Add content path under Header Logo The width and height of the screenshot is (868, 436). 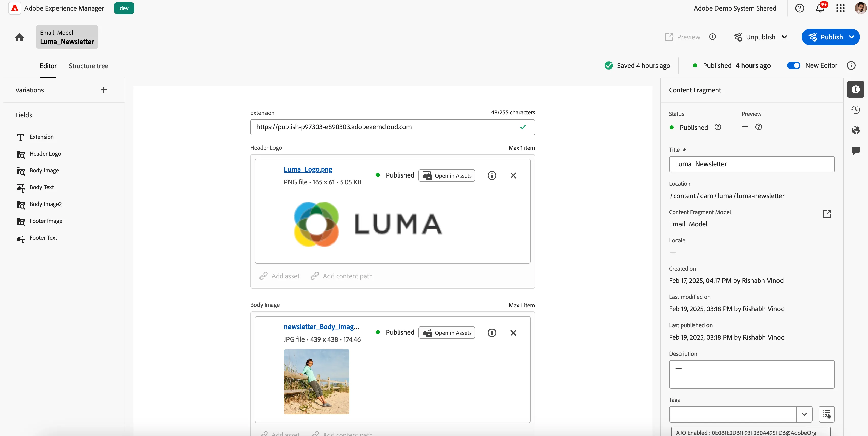click(x=341, y=276)
